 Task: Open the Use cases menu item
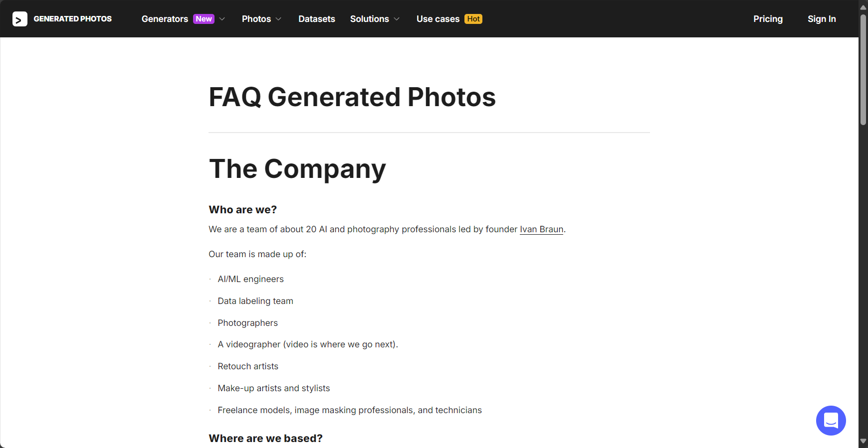tap(438, 19)
